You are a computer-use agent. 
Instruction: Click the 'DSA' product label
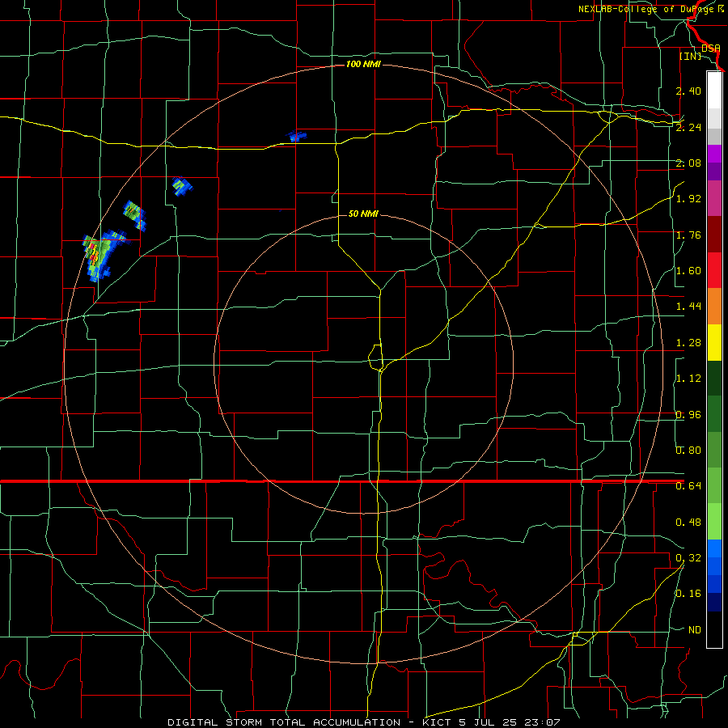[x=711, y=48]
